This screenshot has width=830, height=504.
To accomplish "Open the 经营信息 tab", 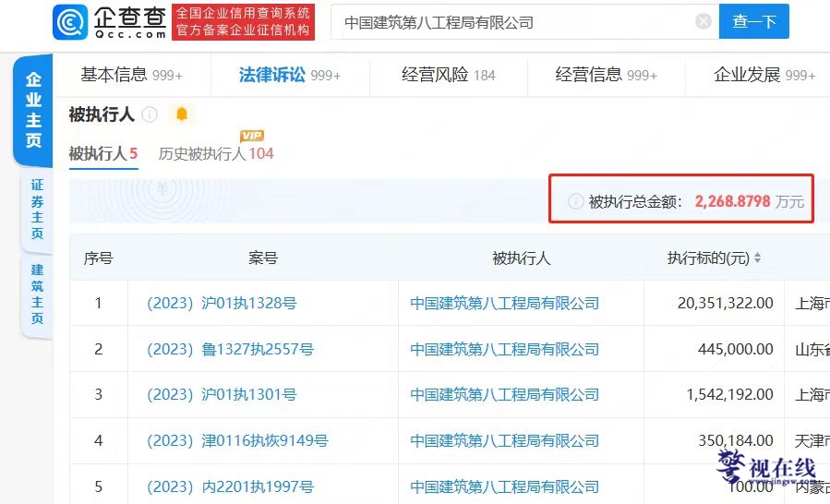I will [606, 75].
